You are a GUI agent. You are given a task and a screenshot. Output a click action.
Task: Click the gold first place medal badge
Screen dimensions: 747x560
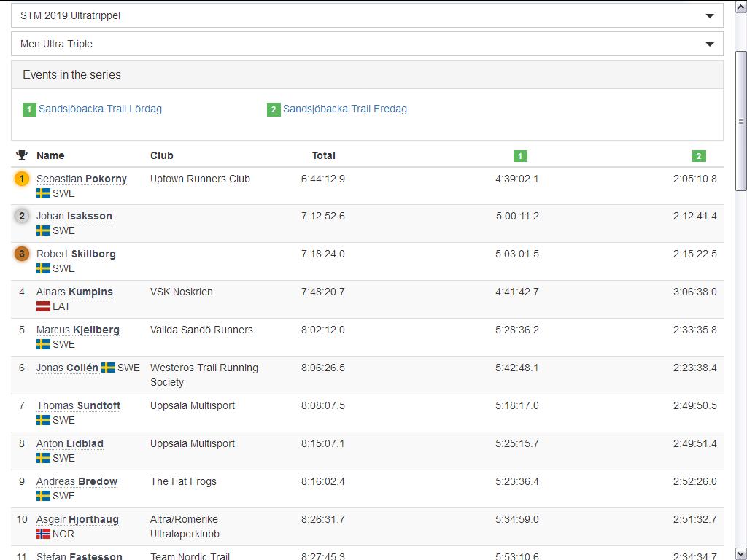click(x=22, y=179)
